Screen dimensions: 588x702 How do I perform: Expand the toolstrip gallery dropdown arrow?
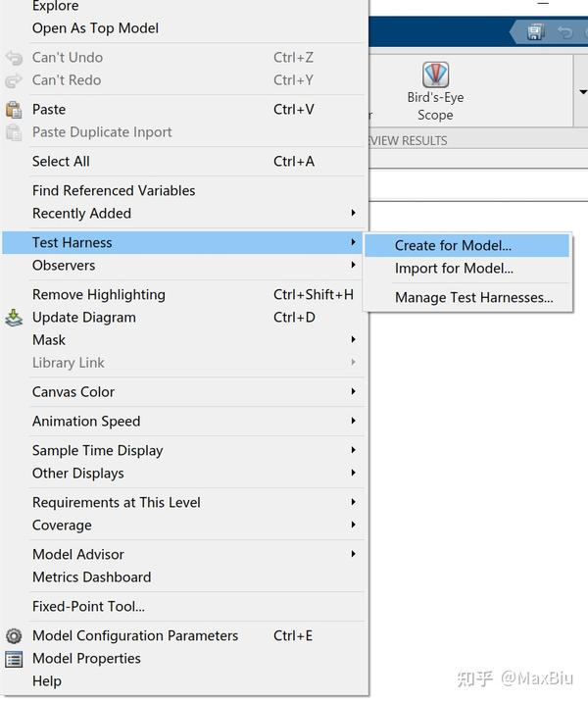583,93
